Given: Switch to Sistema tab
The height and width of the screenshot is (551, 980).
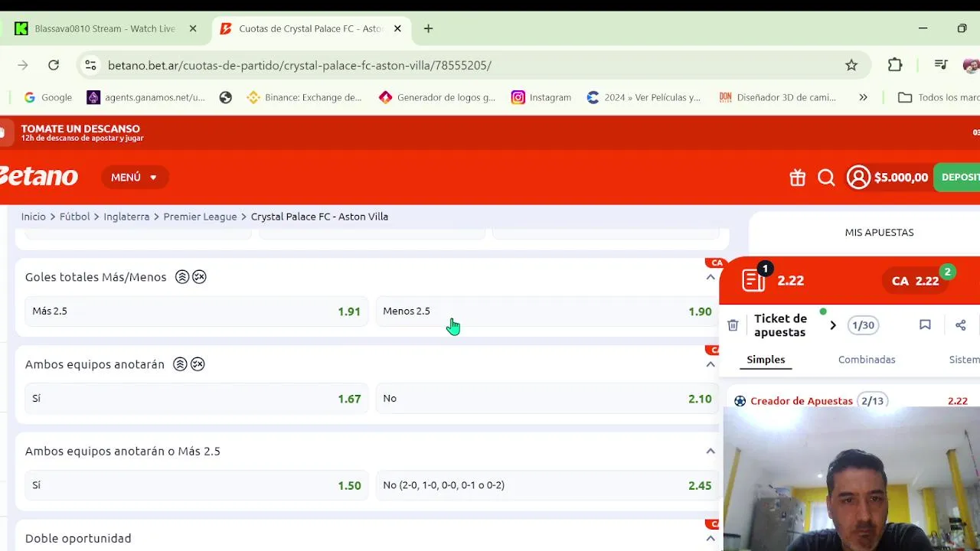Looking at the screenshot, I should [x=964, y=360].
